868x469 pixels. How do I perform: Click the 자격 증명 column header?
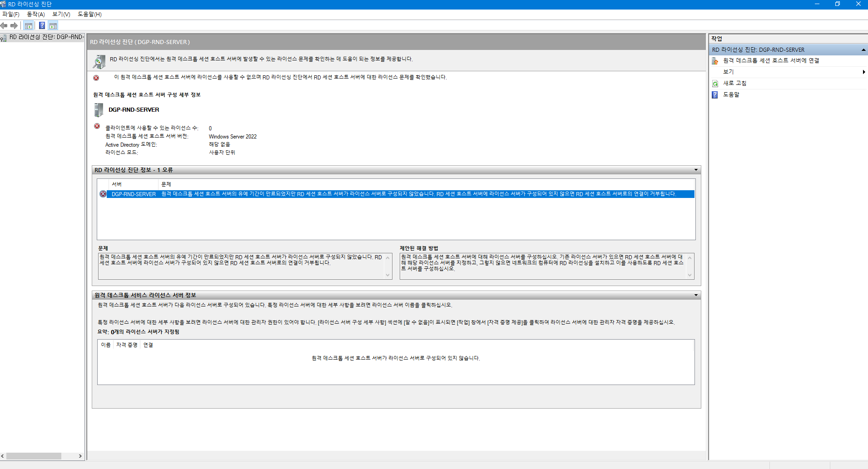[x=127, y=345]
